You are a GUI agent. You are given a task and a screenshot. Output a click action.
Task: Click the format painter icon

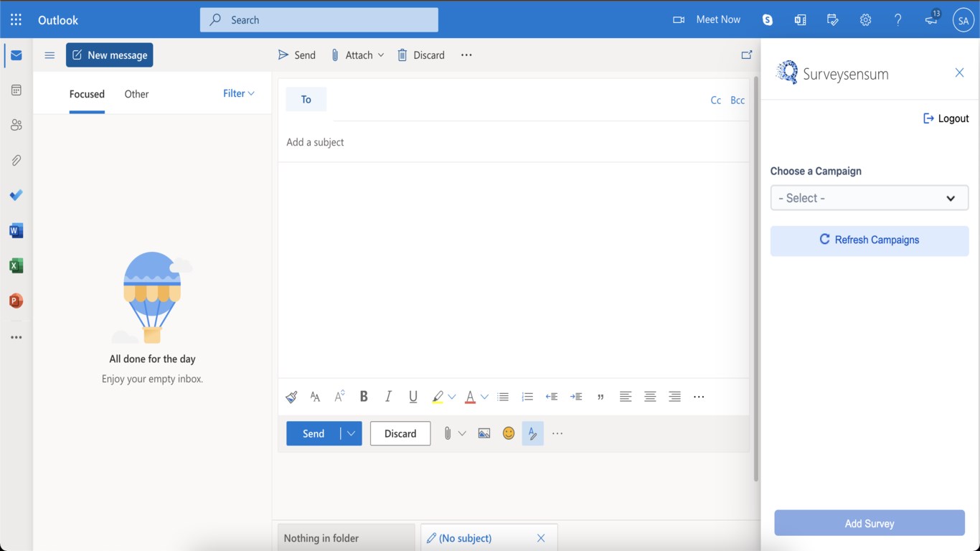point(291,397)
